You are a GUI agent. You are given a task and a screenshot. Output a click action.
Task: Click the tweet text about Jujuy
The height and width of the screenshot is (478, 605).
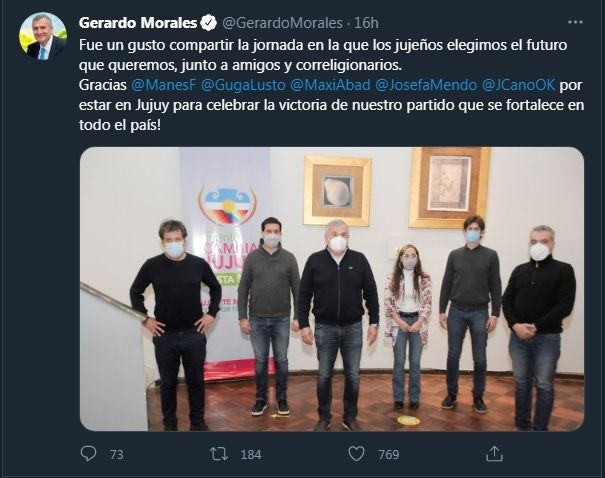[331, 85]
